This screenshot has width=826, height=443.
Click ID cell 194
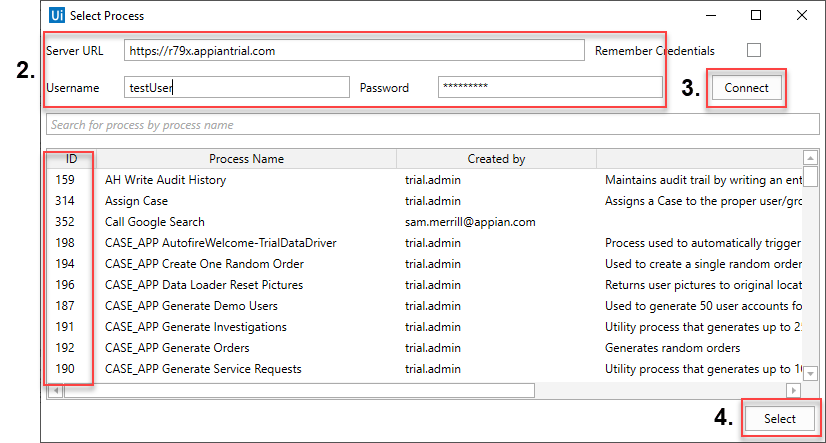click(65, 264)
